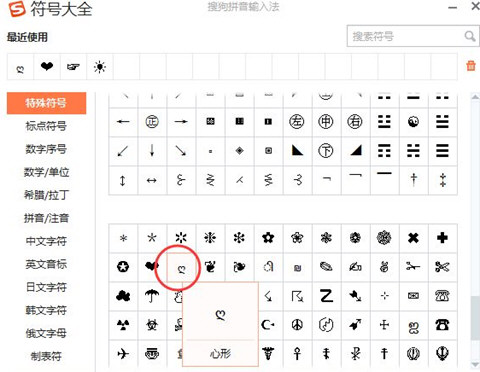Viewport: 480px width, 372px height.
Task: Clear recent symbols with trash icon
Action: click(471, 66)
